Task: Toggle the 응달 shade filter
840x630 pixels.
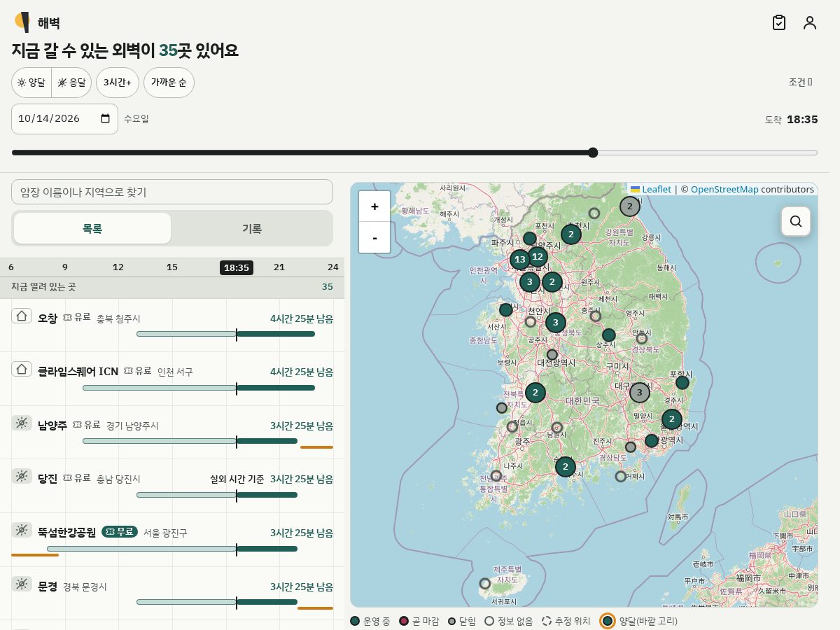Action: [x=71, y=83]
